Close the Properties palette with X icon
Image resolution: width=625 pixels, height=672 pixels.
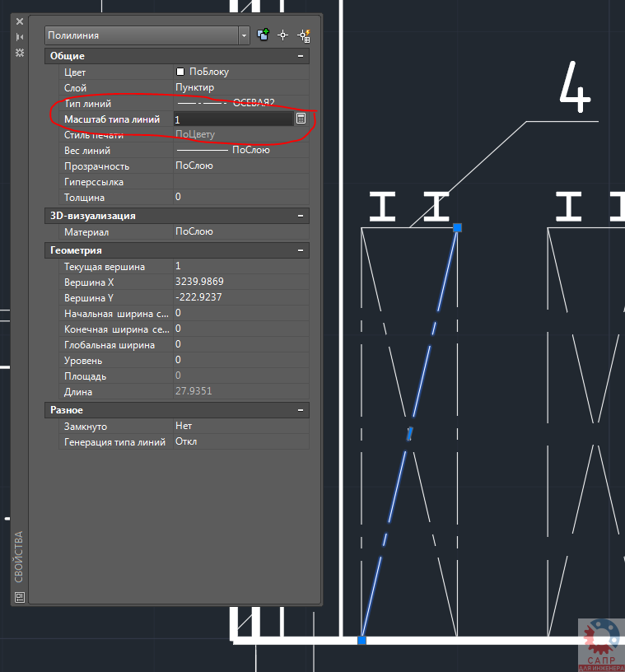20,21
